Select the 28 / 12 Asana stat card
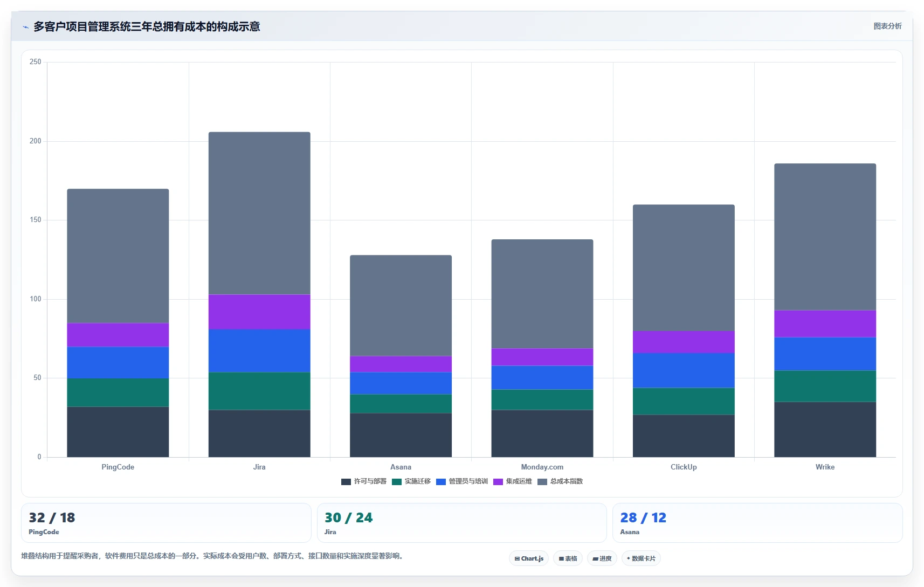The height and width of the screenshot is (587, 924). click(757, 523)
